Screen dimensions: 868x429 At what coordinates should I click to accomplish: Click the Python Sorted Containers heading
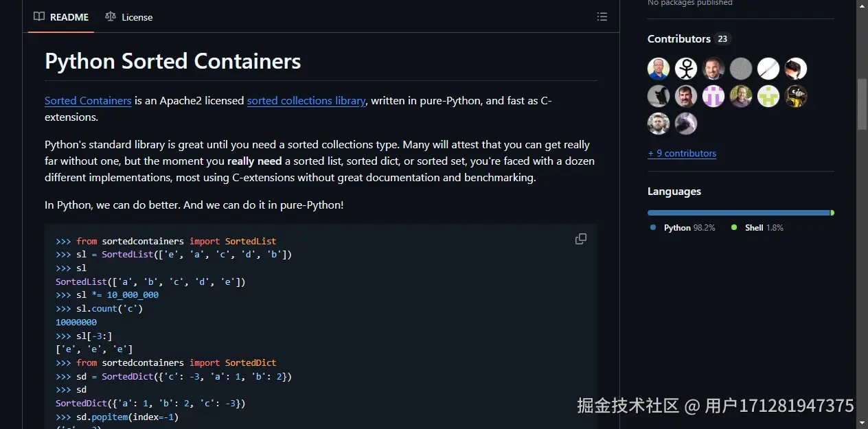tap(173, 61)
